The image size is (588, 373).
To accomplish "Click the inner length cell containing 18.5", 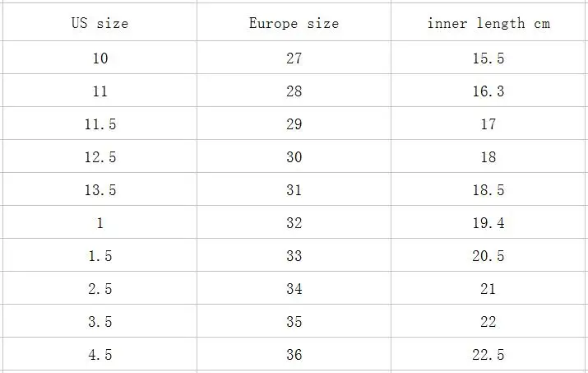I will (x=488, y=189).
